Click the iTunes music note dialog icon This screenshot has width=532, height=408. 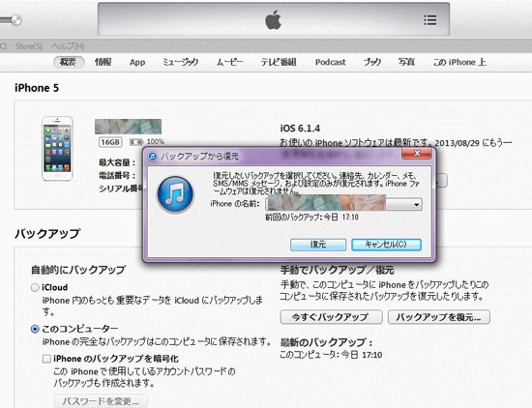pos(175,194)
